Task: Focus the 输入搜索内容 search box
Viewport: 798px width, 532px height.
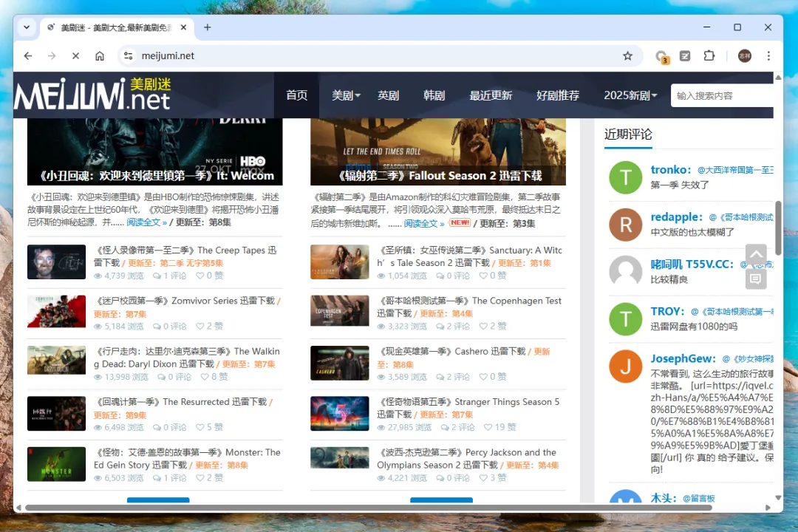Action: coord(722,96)
